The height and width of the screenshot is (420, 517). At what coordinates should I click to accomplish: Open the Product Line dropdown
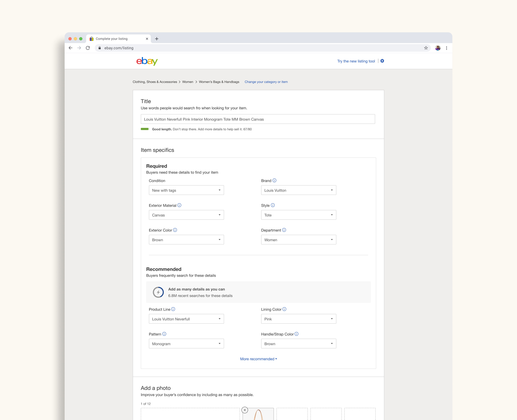click(186, 319)
